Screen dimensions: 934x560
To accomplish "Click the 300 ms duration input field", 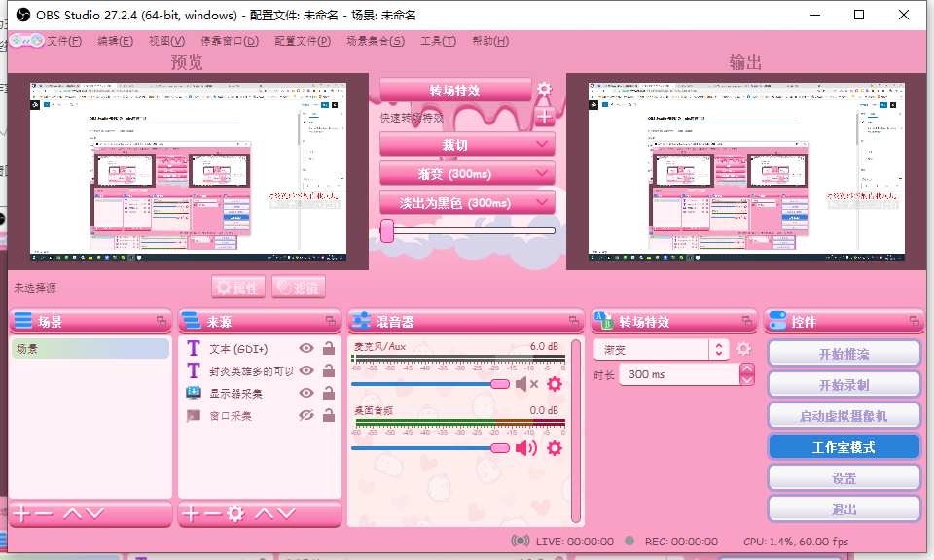I will pos(679,374).
